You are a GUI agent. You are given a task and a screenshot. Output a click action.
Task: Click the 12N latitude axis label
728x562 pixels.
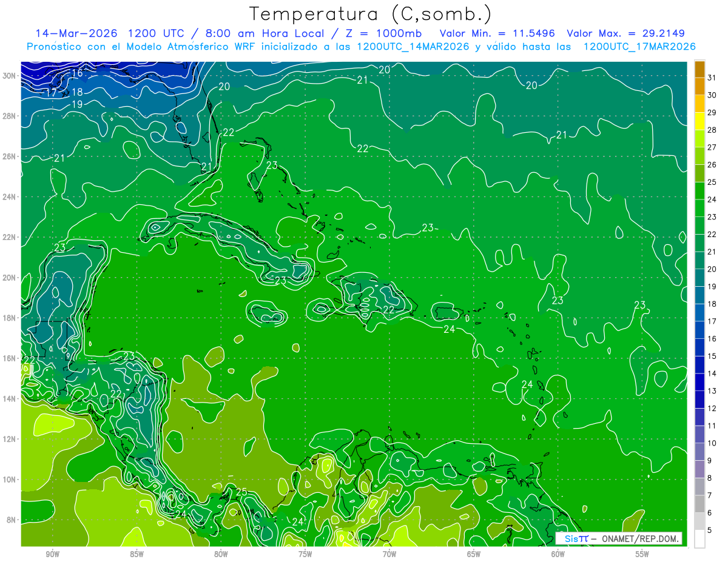[x=10, y=439]
